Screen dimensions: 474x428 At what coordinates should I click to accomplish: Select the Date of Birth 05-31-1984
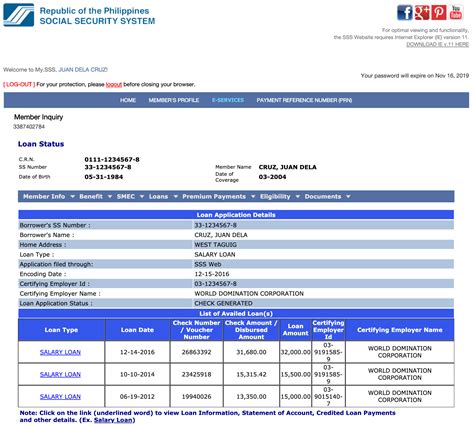pyautogui.click(x=104, y=177)
